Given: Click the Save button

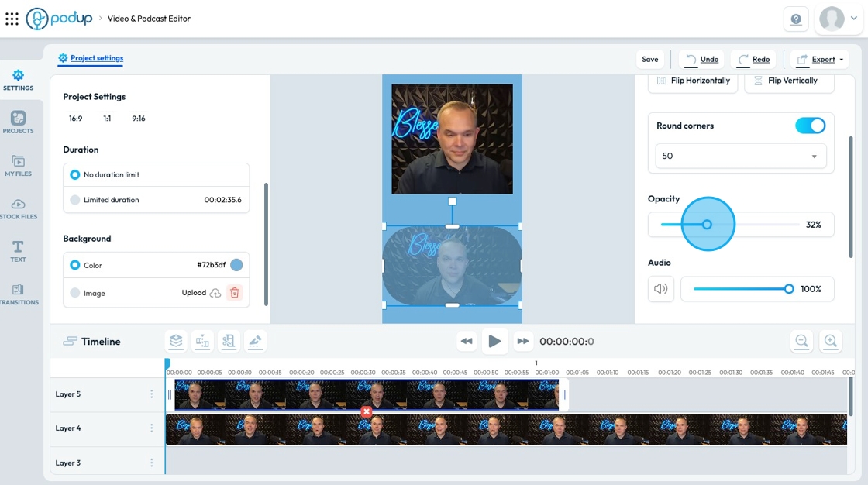Looking at the screenshot, I should 650,59.
